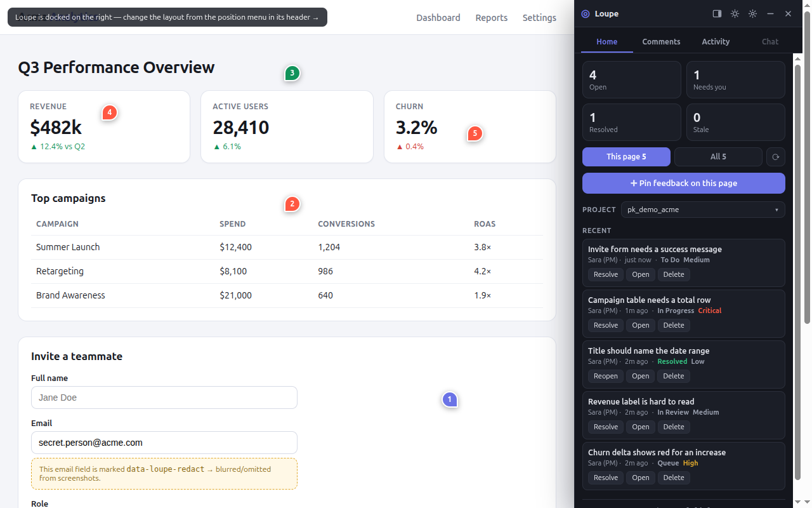Open feedback pin number 2 on Top campaigns

click(292, 204)
